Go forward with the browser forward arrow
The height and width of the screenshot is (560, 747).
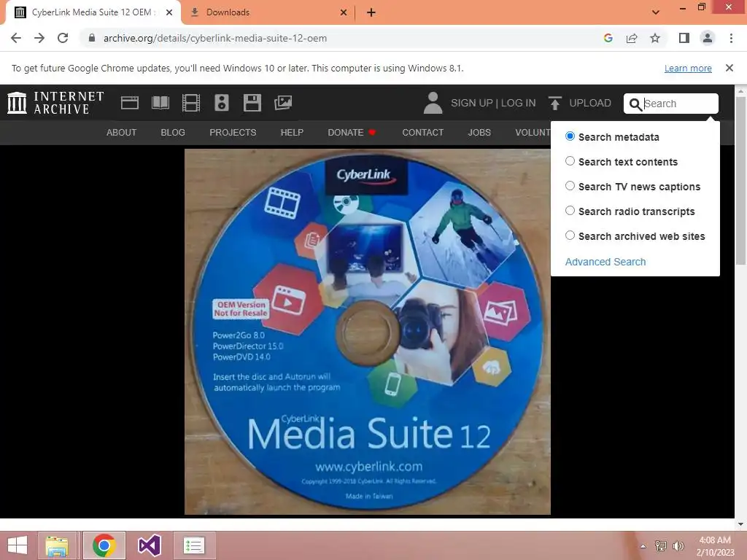click(x=39, y=38)
